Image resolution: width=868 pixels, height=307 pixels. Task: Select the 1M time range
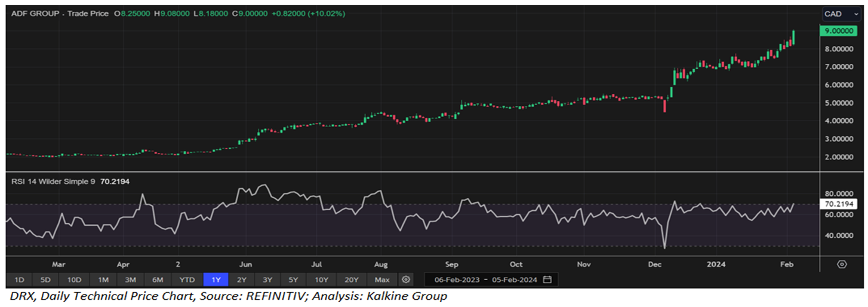[103, 280]
